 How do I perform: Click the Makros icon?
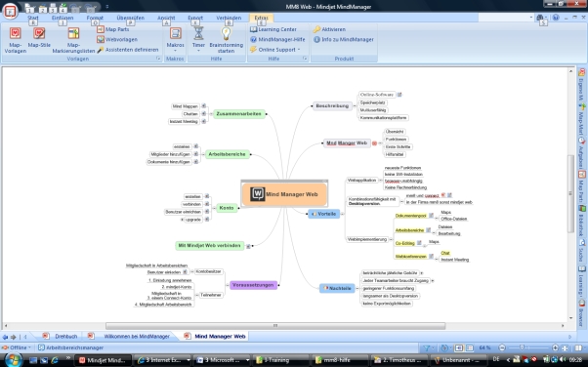[175, 34]
